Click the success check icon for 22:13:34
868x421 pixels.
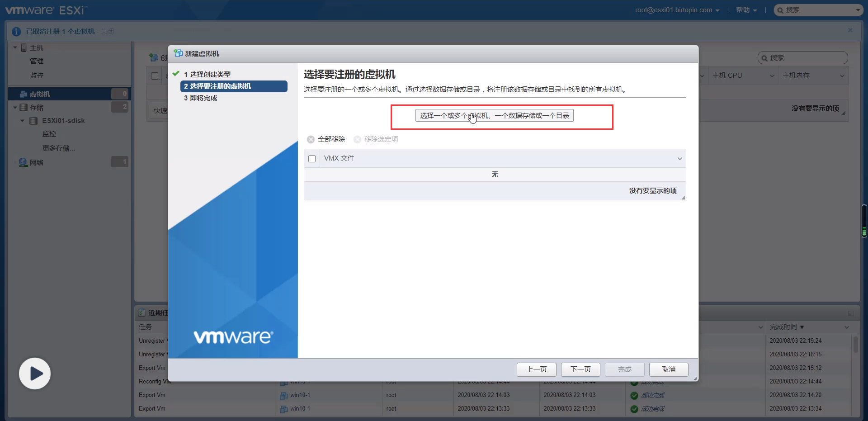click(634, 409)
